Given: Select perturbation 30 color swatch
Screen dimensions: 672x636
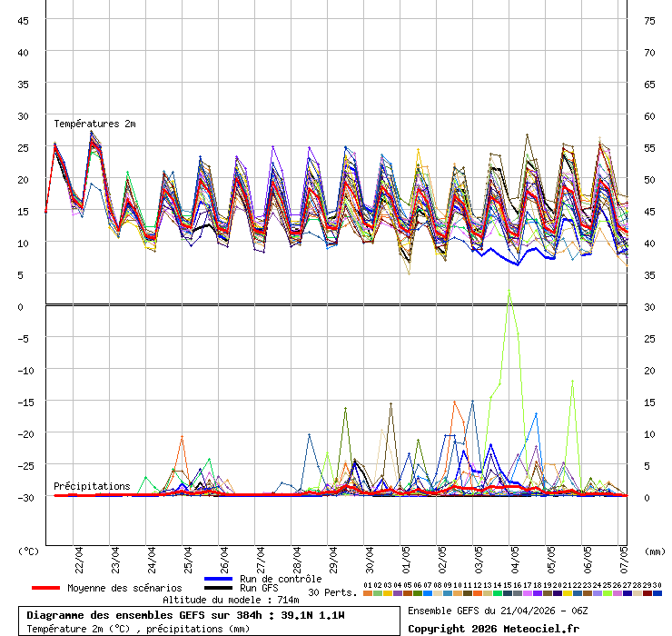Looking at the screenshot, I should click(x=657, y=593).
